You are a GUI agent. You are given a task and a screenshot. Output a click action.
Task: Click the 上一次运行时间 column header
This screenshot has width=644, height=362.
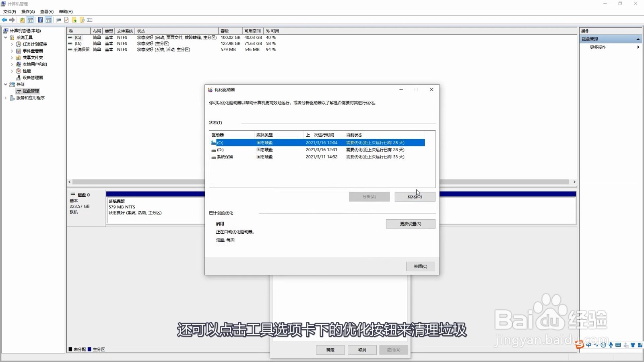click(x=323, y=135)
